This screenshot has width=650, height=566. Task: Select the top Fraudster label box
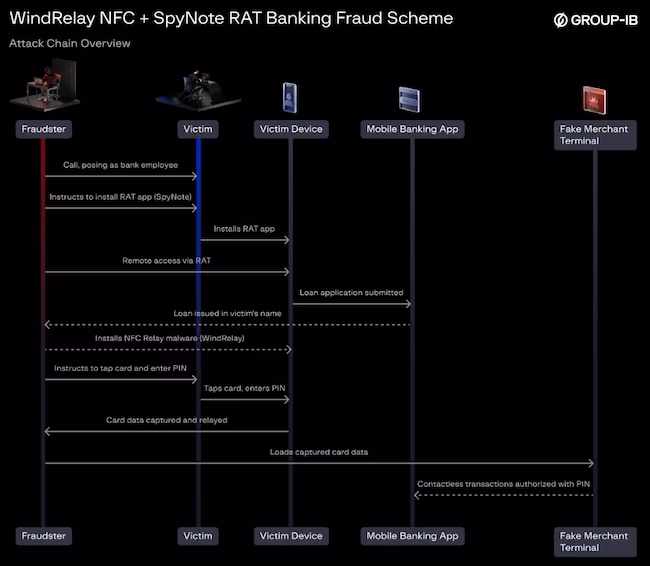pyautogui.click(x=44, y=129)
